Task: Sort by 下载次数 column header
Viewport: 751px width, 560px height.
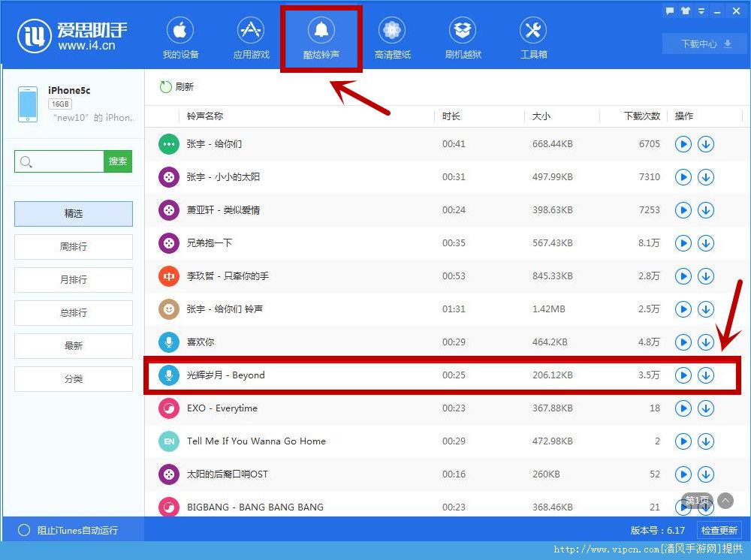Action: tap(642, 116)
